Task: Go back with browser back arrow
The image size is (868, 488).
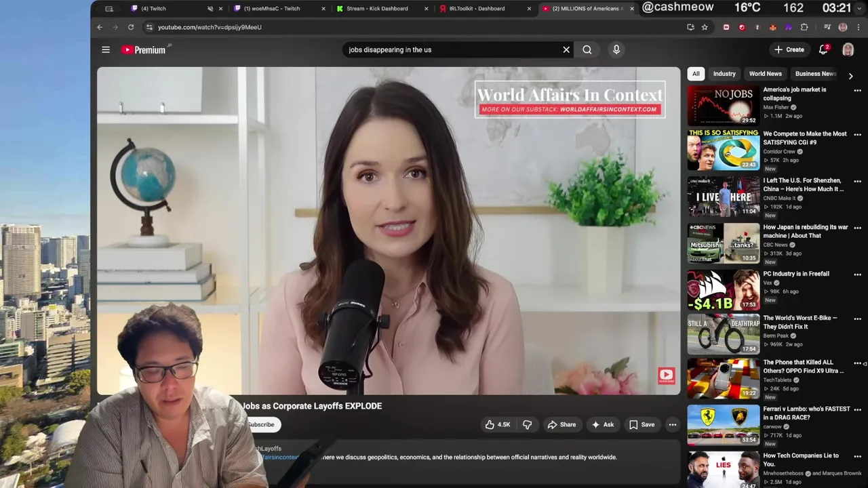Action: tap(100, 27)
